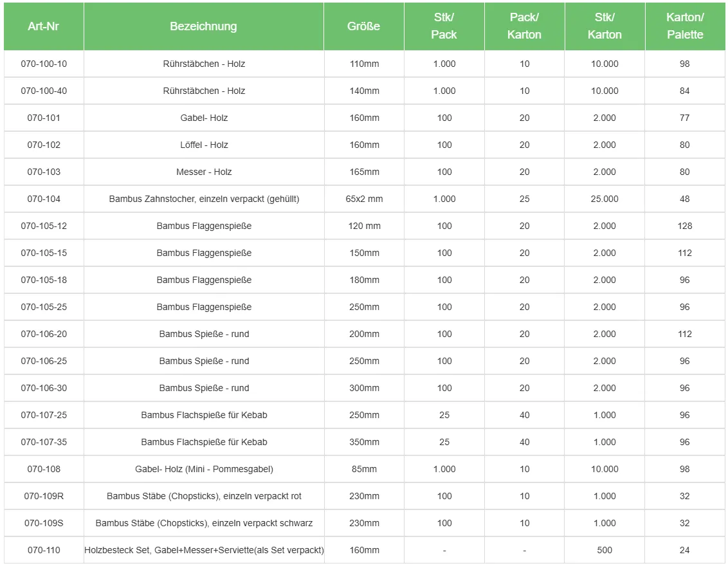Click the Art-Nr column header
728x568 pixels.
[44, 26]
